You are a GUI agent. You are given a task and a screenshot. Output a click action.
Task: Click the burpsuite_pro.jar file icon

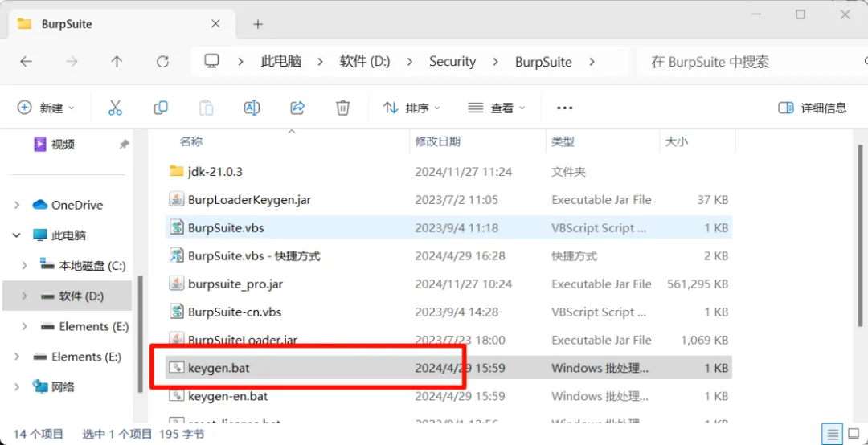click(177, 284)
